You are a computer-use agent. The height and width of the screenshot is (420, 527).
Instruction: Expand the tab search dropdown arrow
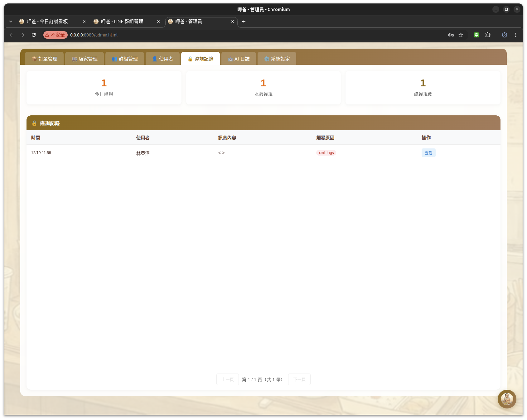pos(11,22)
